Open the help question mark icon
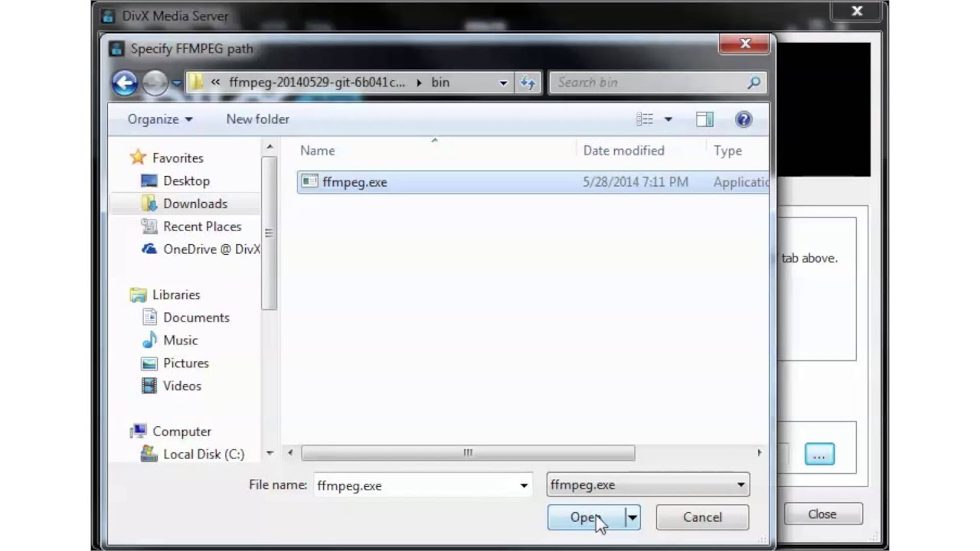 743,119
